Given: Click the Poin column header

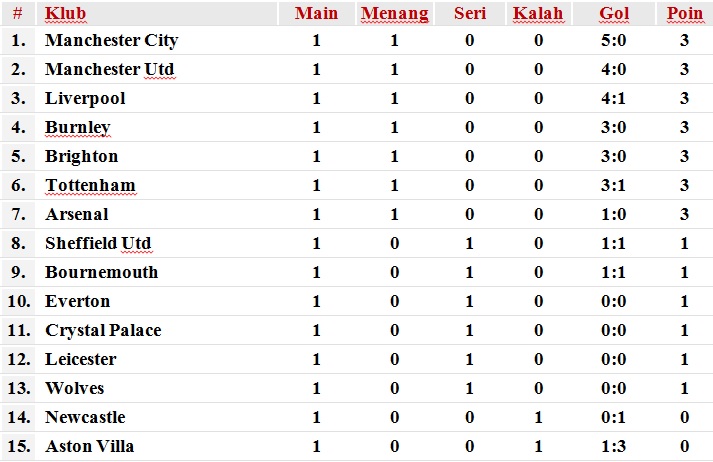Looking at the screenshot, I should click(685, 13).
